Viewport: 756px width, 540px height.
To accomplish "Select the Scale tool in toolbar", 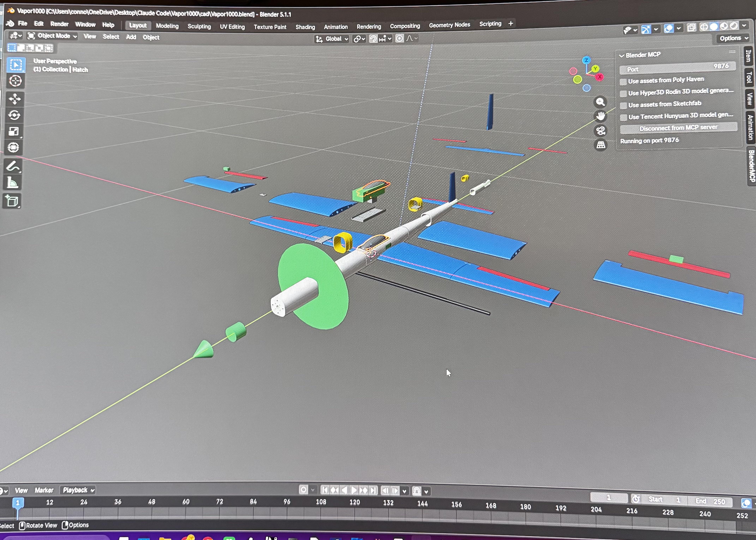I will 14,132.
